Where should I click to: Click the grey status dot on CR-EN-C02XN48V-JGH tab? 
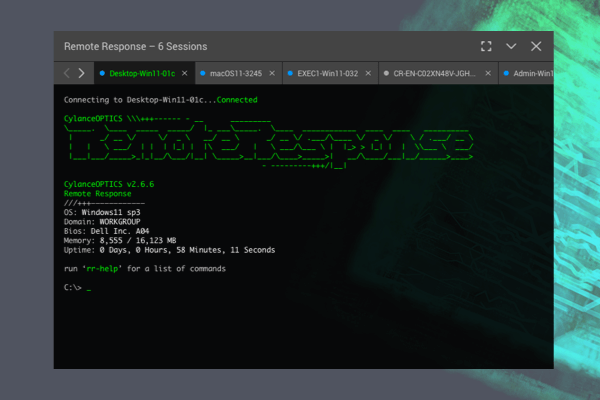point(386,74)
